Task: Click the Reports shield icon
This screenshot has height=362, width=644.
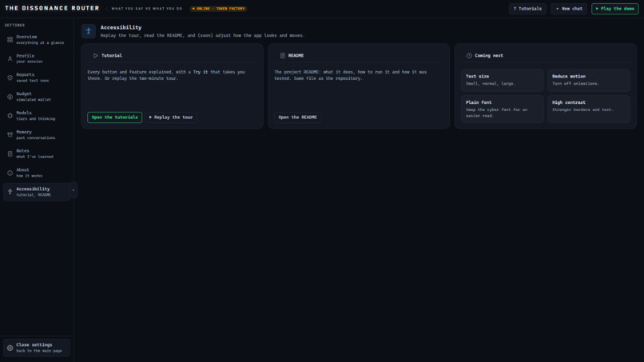Action: (10, 78)
